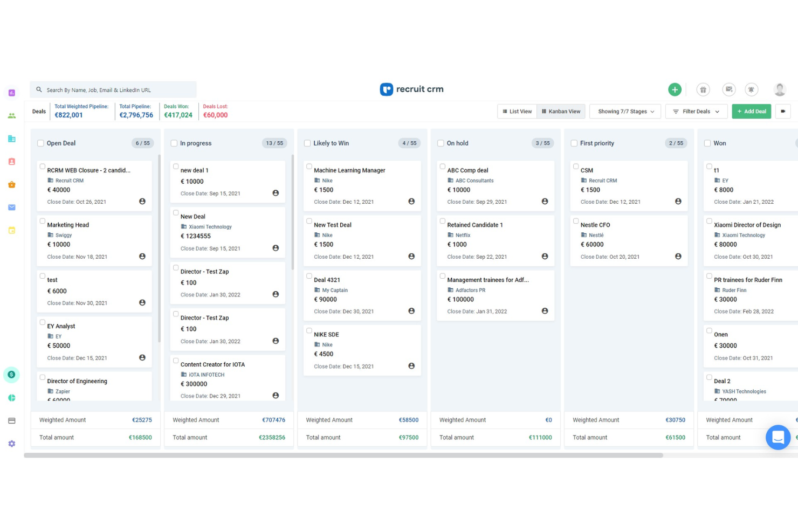This screenshot has height=532, width=798.
Task: Open the Settings gear sidebar icon
Action: click(12, 444)
